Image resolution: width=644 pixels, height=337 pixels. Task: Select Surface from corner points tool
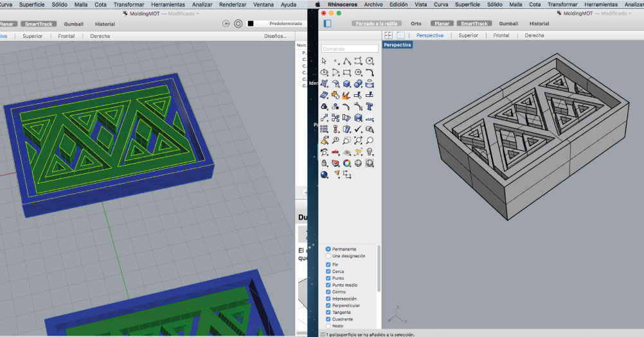pos(324,83)
